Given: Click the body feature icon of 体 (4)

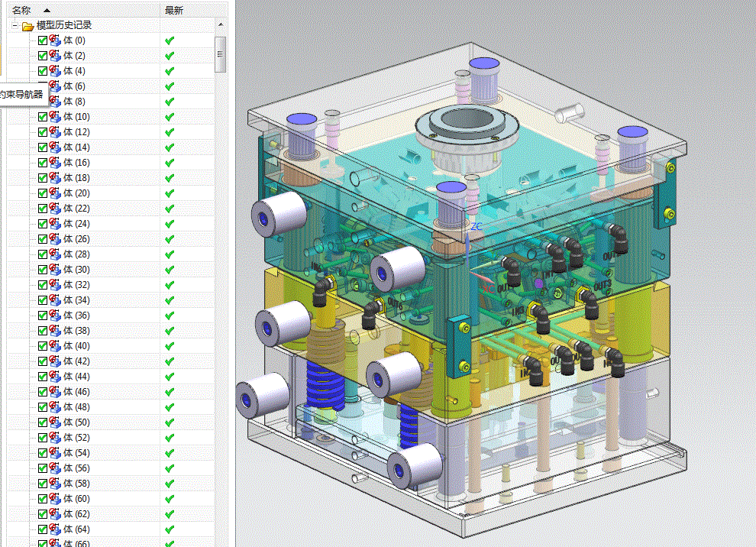Looking at the screenshot, I should [x=55, y=71].
